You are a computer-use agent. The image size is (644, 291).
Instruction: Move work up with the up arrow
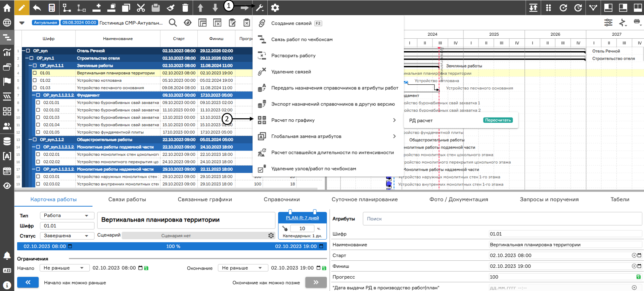(200, 8)
